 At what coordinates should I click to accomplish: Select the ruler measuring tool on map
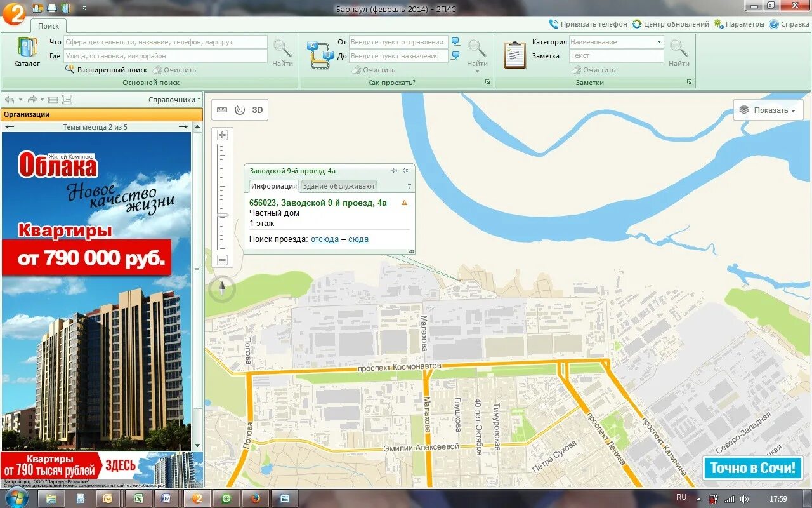(x=222, y=110)
